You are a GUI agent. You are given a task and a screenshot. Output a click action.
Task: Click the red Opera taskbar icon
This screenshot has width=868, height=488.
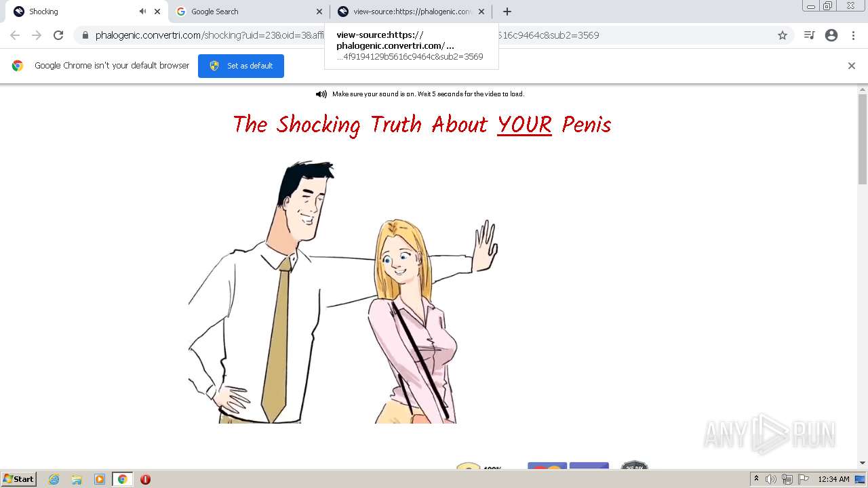145,479
